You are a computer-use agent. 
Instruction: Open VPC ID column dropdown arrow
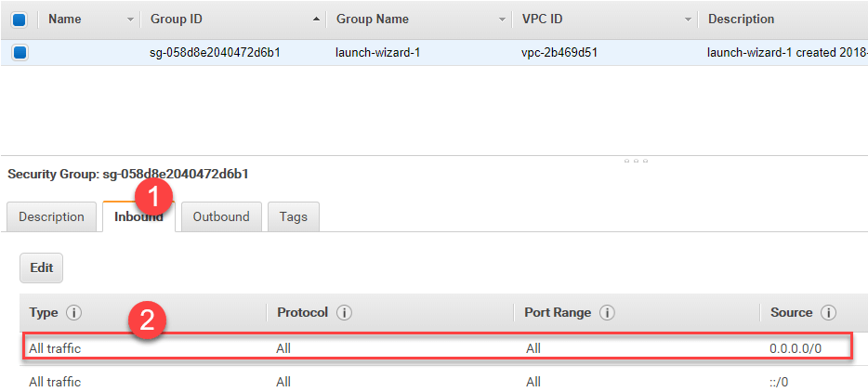click(688, 20)
